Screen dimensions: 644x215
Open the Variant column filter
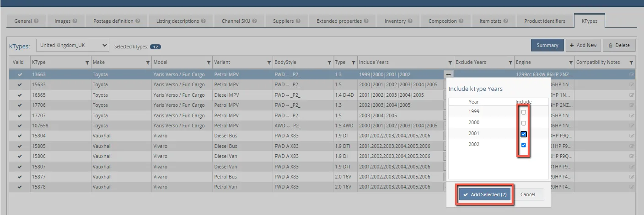coord(269,63)
